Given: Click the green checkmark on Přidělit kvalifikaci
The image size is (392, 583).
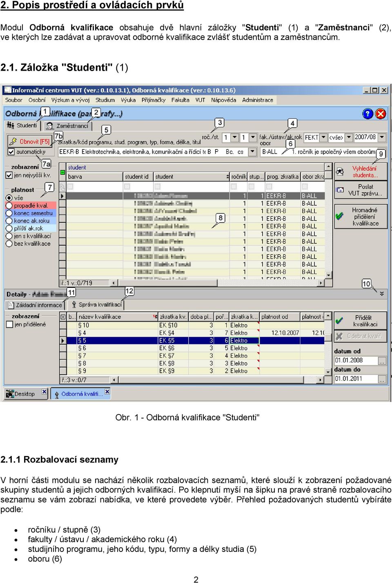Looking at the screenshot, I should click(x=339, y=320).
